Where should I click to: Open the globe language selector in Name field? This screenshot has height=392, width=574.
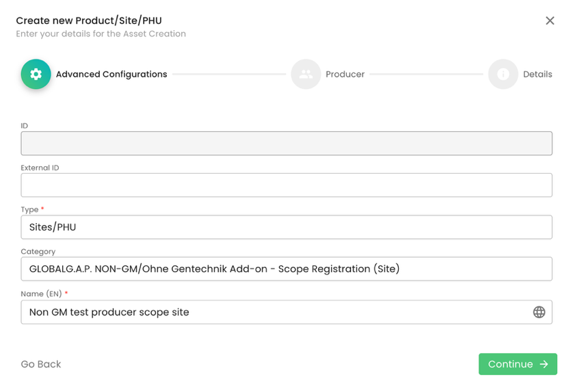coord(539,313)
